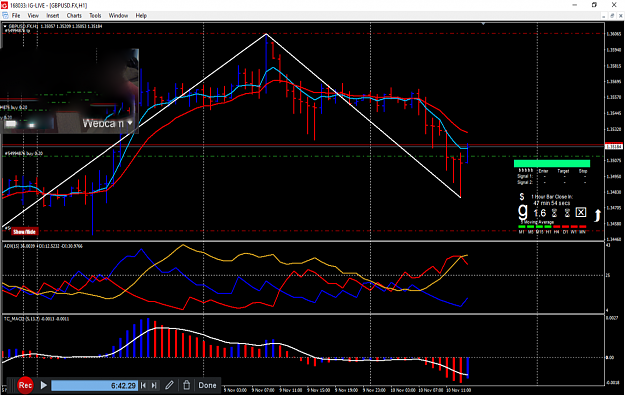Viewport: 625px width, 395px height.
Task: Click the blue recording timeline showing 6:42.29
Action: click(x=94, y=385)
